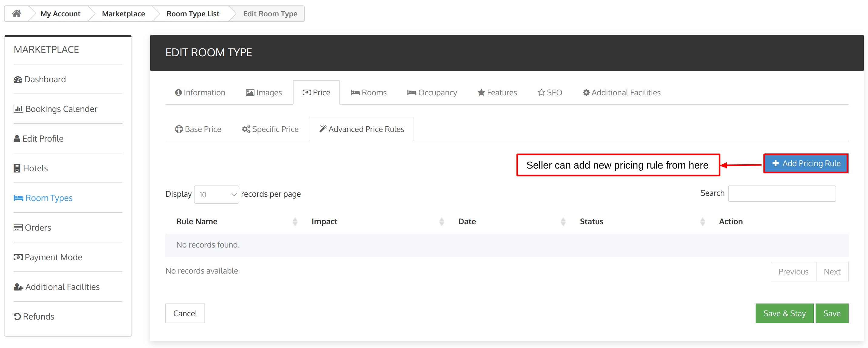Click the Cancel button

(x=185, y=313)
